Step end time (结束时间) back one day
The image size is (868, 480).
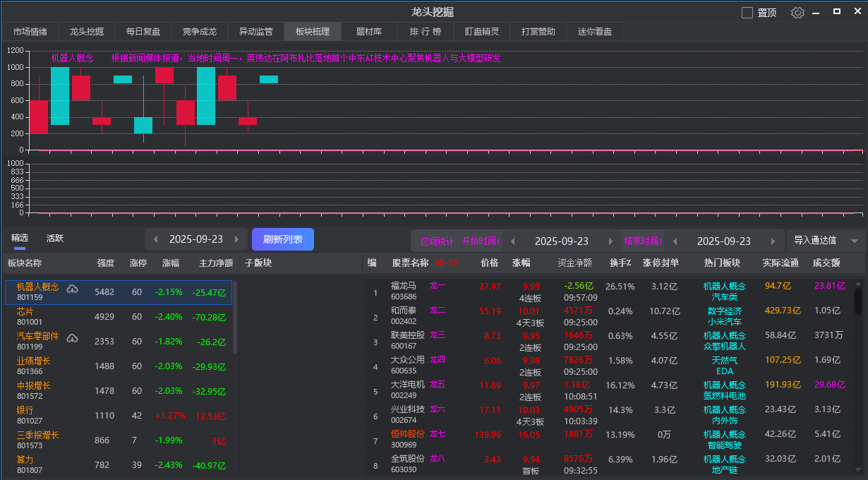coord(675,241)
